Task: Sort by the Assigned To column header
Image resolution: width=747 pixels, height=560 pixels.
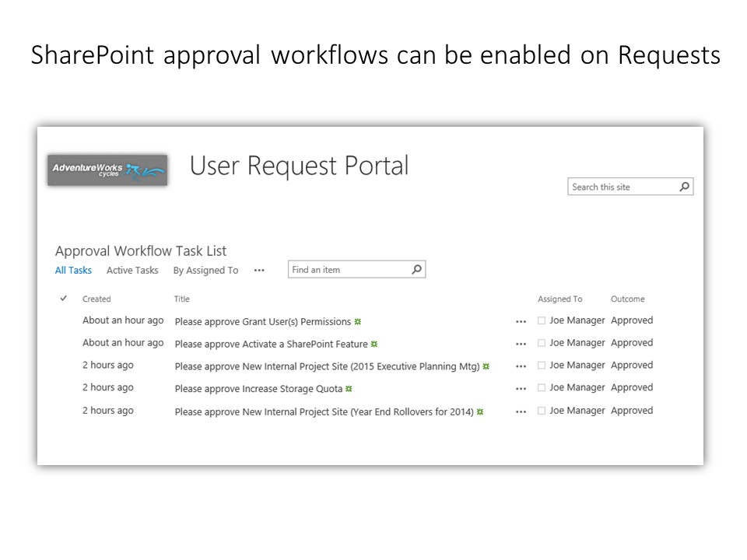Action: pyautogui.click(x=560, y=299)
